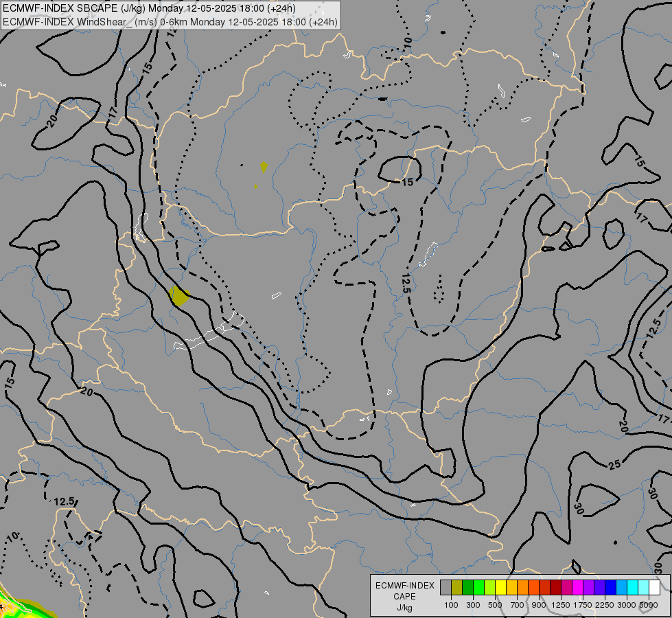Image resolution: width=672 pixels, height=618 pixels.
Task: Click the largest olive CAPE patch on map
Action: coord(179,296)
